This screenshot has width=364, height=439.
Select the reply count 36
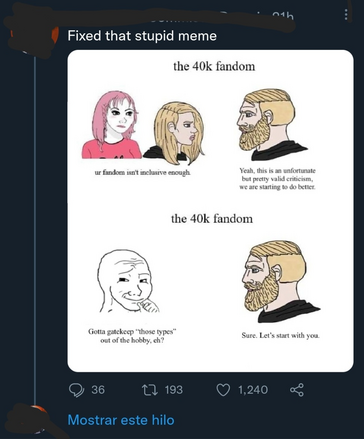pos(98,390)
